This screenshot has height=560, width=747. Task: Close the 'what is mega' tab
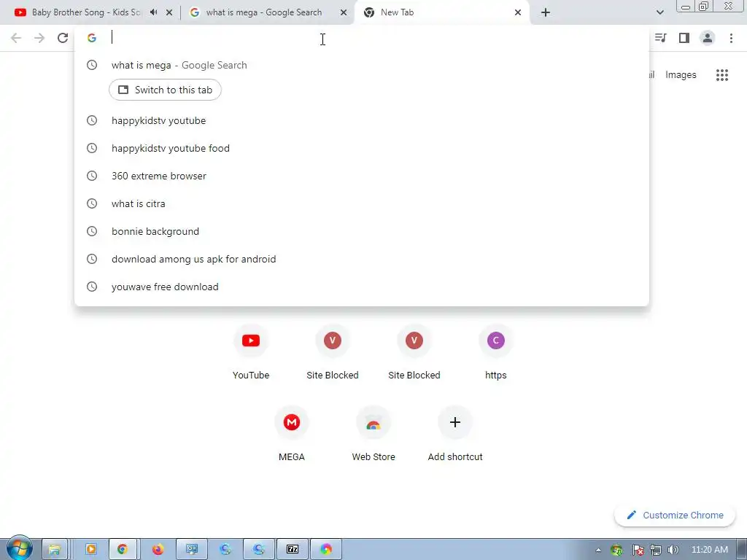[x=344, y=13]
